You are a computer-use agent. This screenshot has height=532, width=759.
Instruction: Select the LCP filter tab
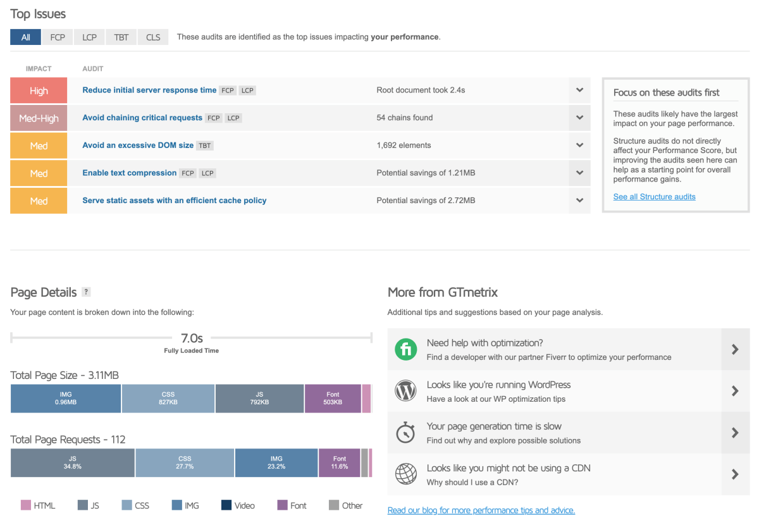(89, 37)
